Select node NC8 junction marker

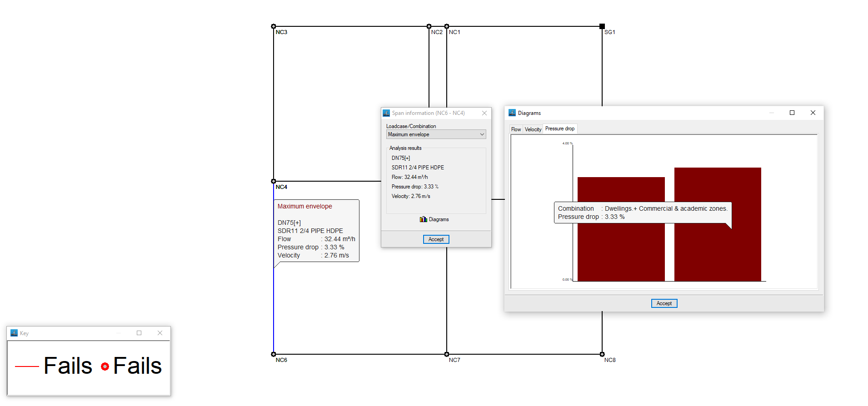[x=602, y=354]
